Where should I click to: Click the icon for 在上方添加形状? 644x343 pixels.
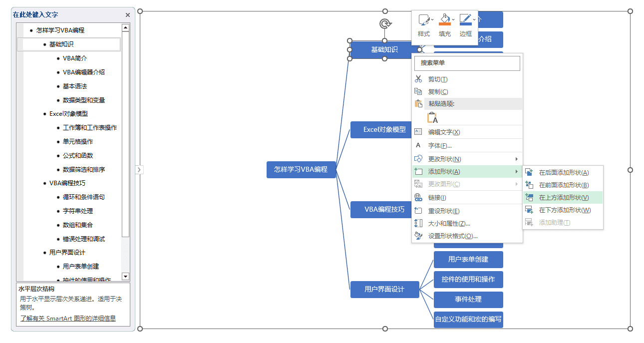(529, 197)
